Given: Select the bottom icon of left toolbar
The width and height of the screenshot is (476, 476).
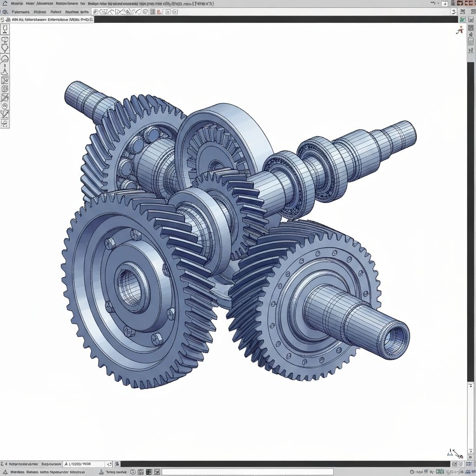Looking at the screenshot, I should tap(5, 123).
